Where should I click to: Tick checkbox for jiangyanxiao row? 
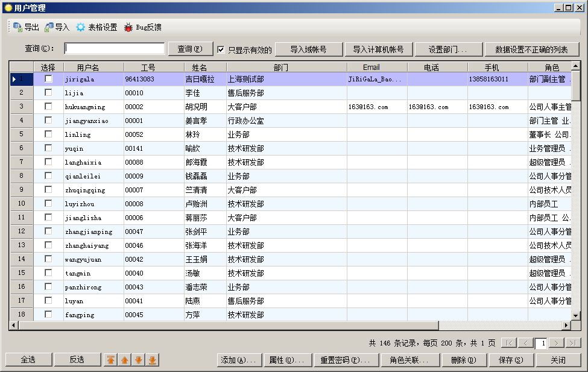point(48,120)
